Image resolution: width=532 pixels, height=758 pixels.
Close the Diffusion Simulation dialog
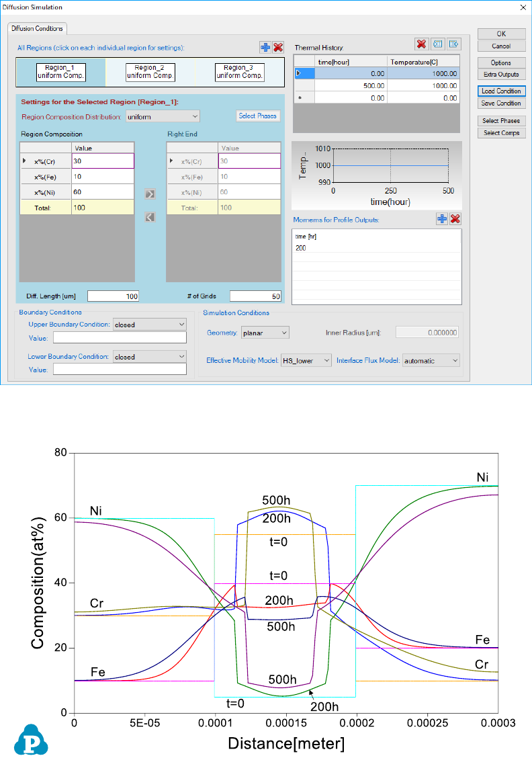[523, 7]
